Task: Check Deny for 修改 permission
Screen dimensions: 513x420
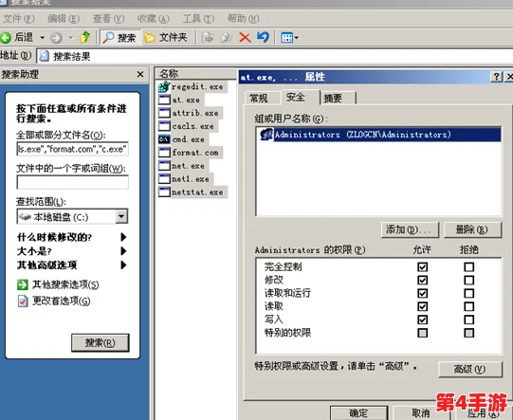Action: (x=468, y=280)
